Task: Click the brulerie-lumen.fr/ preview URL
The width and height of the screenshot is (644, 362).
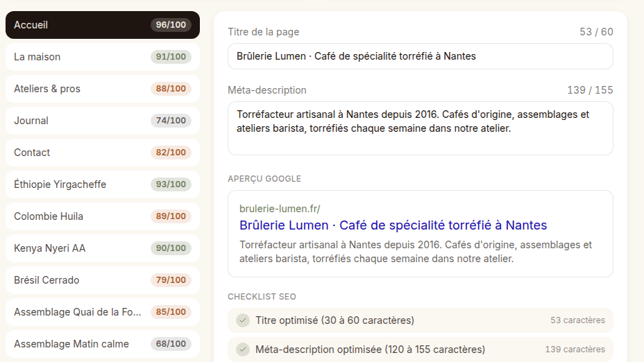Action: pyautogui.click(x=280, y=209)
